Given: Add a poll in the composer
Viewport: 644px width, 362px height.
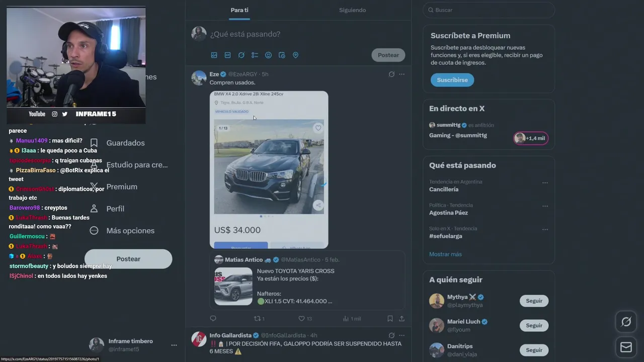Looking at the screenshot, I should (255, 55).
